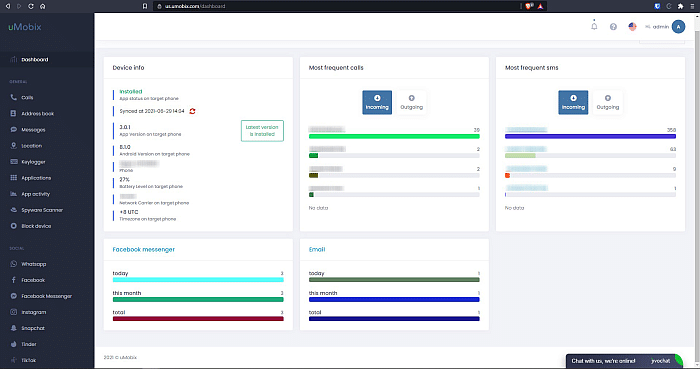Image resolution: width=700 pixels, height=369 pixels.
Task: Go to Messages section
Action: (33, 129)
